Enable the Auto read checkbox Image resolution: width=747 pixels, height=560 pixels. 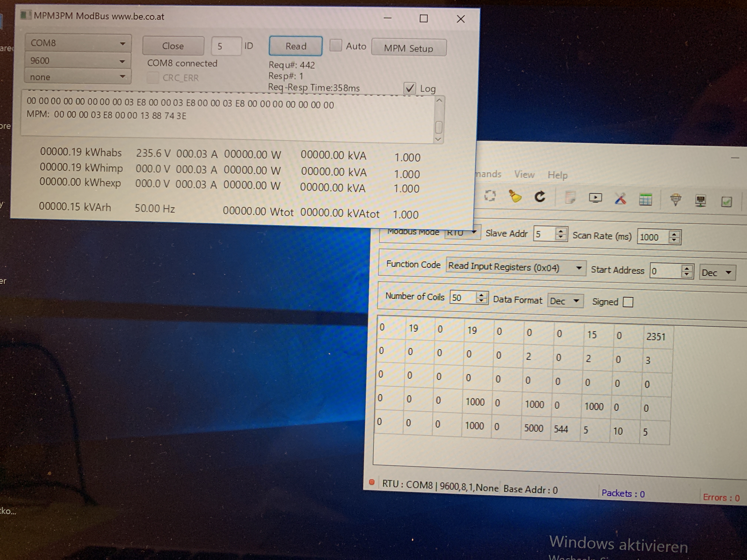click(x=336, y=45)
